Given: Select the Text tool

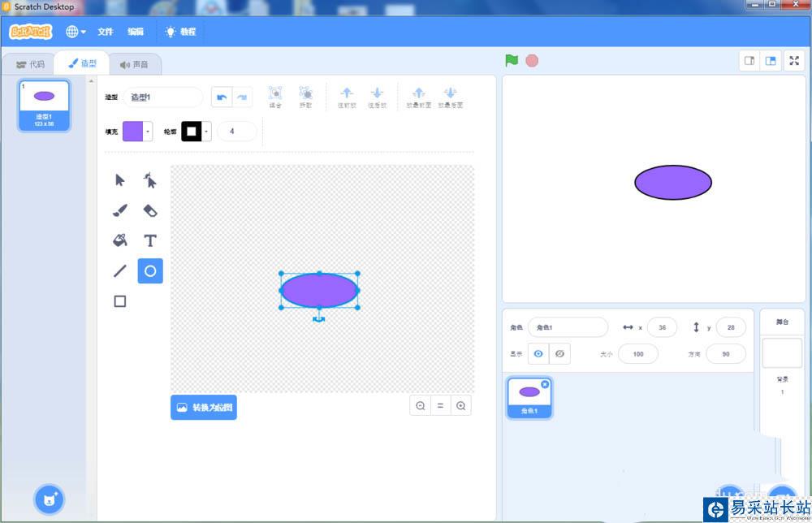Looking at the screenshot, I should point(149,240).
